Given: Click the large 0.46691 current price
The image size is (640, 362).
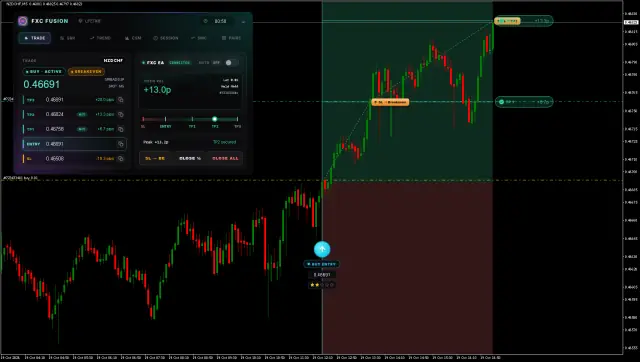Looking at the screenshot, I should pos(41,84).
